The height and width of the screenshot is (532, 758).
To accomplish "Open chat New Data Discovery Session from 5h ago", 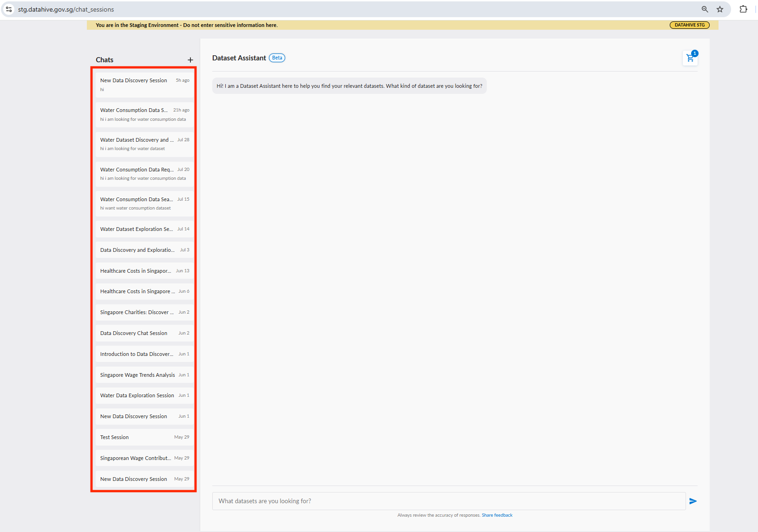I will [144, 85].
